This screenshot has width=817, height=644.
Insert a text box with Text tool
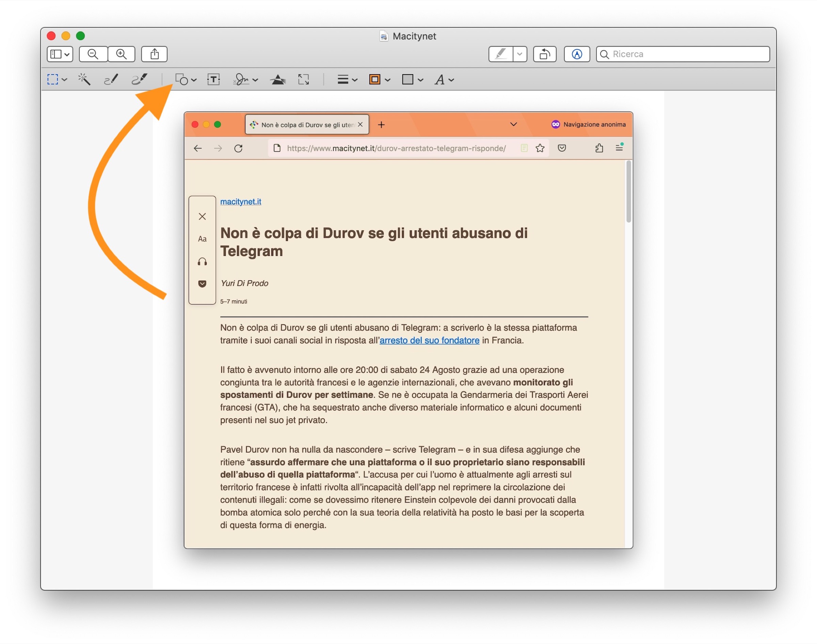[x=213, y=80]
